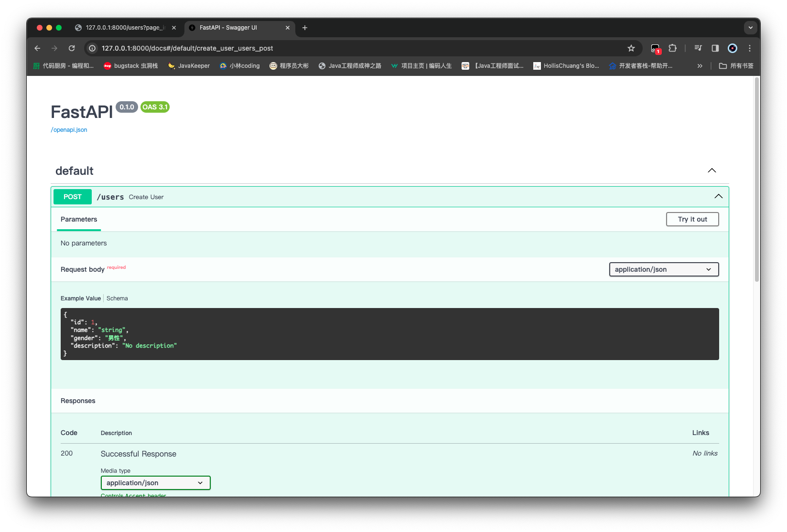Open the tab search dropdown

(751, 28)
